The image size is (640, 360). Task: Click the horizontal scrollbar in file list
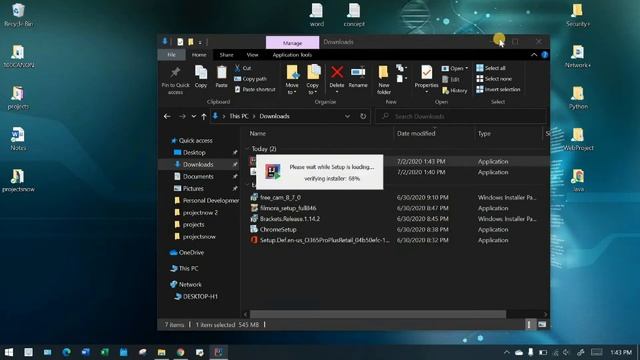pyautogui.click(x=378, y=314)
